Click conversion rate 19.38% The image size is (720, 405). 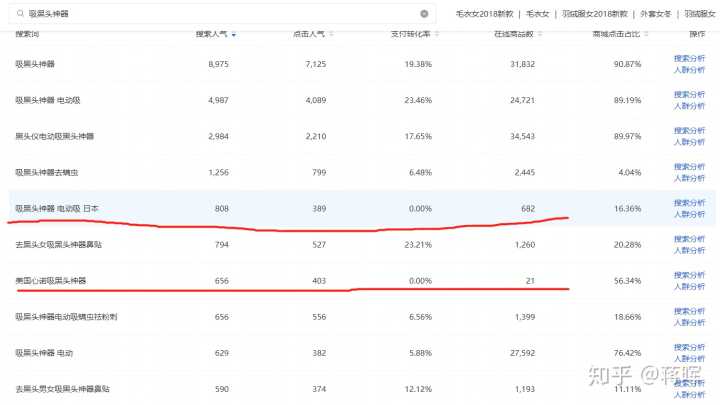pyautogui.click(x=418, y=64)
